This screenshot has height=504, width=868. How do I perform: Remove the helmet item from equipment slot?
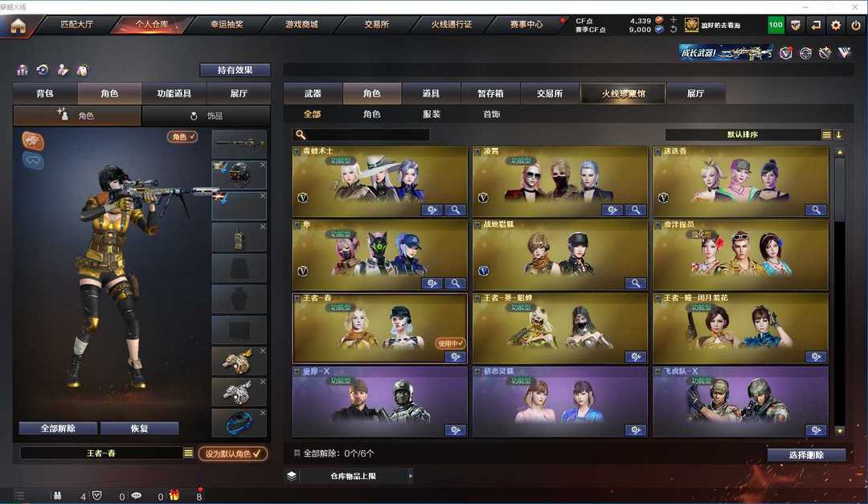click(262, 165)
